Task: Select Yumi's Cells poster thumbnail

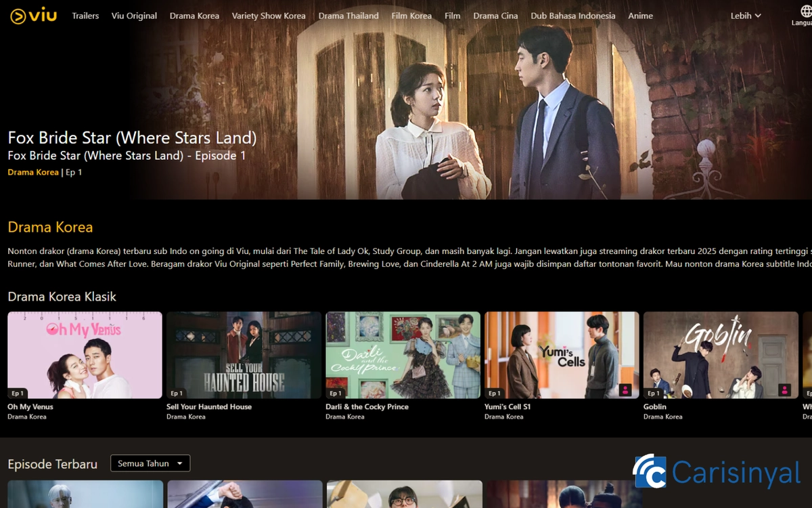Action: pyautogui.click(x=562, y=355)
